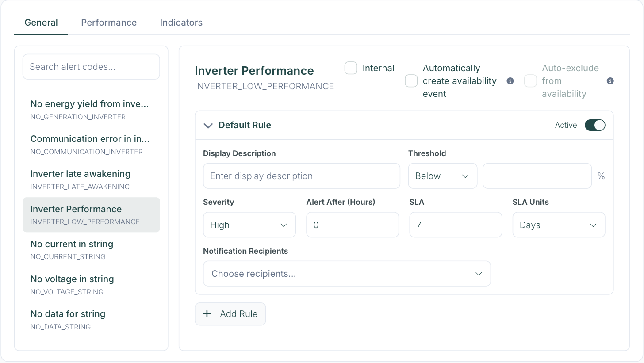
Task: Check the Internal checkbox
Action: click(351, 68)
